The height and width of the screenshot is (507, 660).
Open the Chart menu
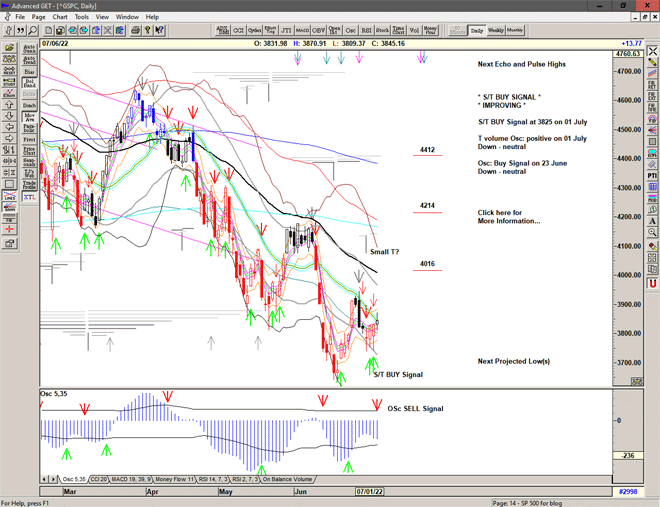60,17
